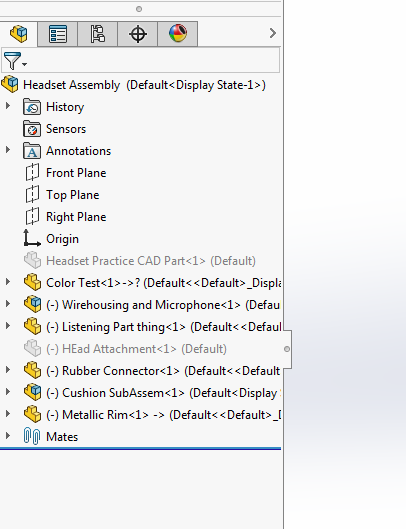Select the Origin label

click(62, 239)
